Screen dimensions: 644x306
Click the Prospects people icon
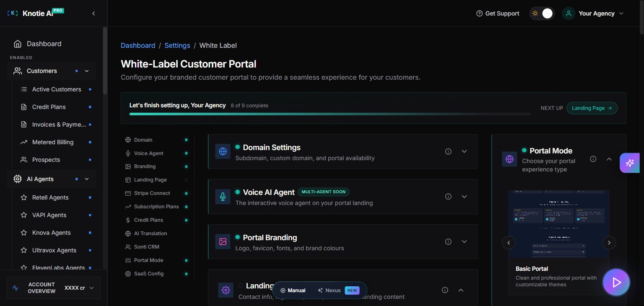(x=24, y=160)
